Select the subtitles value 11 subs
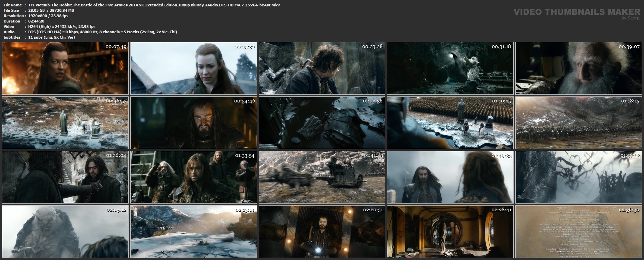The width and height of the screenshot is (644, 260). [x=52, y=37]
